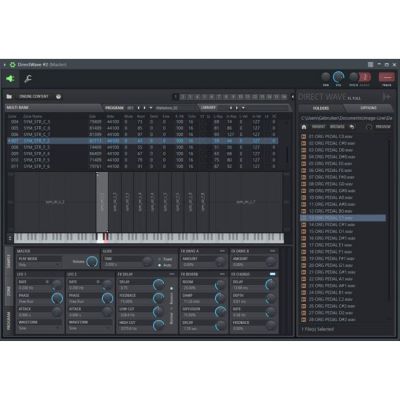Click the Glide Time knob
This screenshot has width=400, height=400.
[x=147, y=262]
